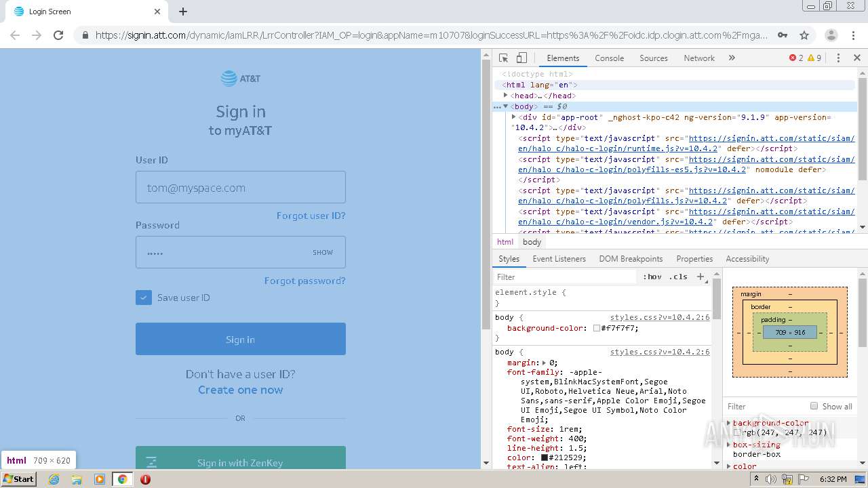868x488 pixels.
Task: Open the Sources tab
Action: point(654,58)
